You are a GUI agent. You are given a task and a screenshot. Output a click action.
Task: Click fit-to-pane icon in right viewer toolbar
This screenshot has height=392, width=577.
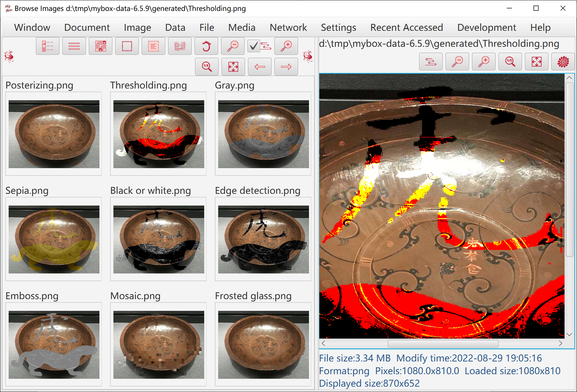coord(536,62)
